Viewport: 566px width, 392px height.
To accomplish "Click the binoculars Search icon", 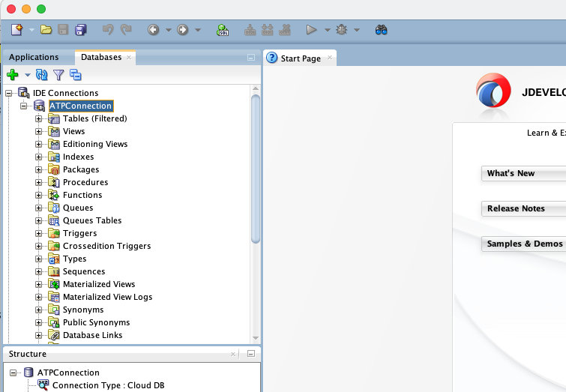I will [x=381, y=29].
